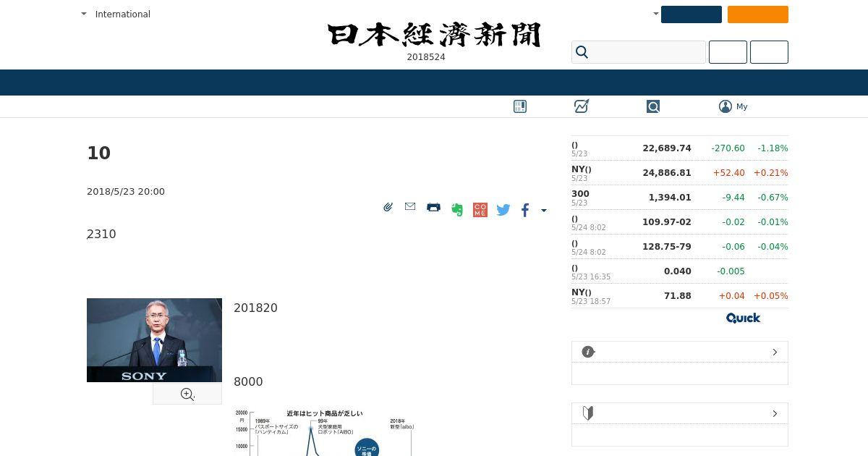Viewport: 868px width, 456px height.
Task: Open the hit products chart image
Action: tap(323, 432)
